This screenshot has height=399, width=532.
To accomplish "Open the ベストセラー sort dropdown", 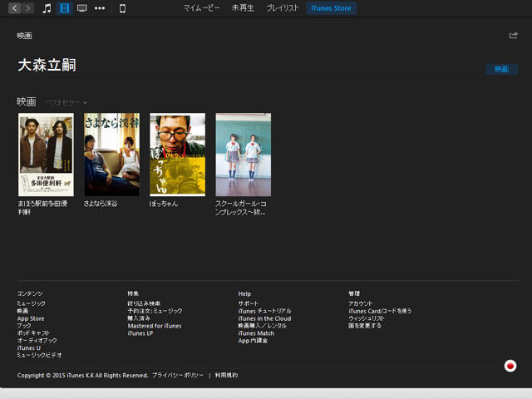I will tap(66, 102).
